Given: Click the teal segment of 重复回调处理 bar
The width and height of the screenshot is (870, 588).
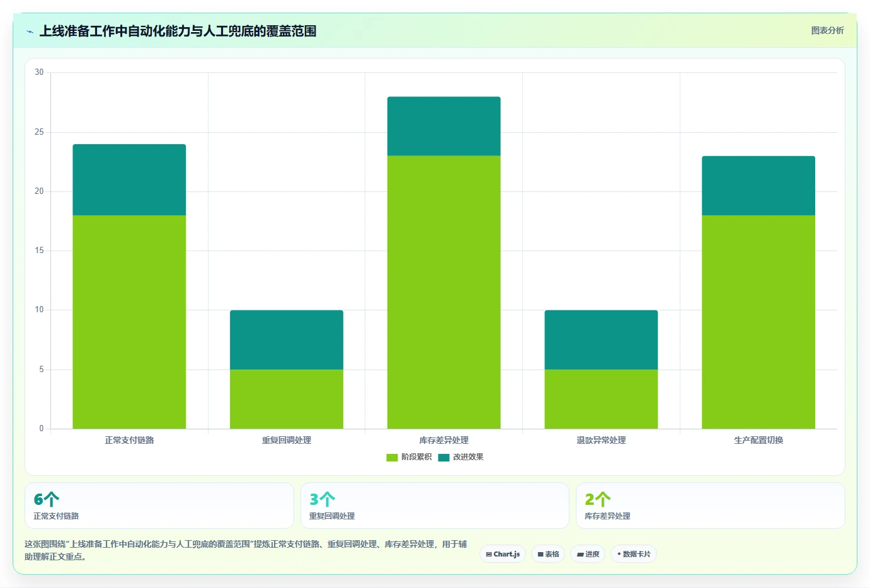Looking at the screenshot, I should (x=287, y=340).
